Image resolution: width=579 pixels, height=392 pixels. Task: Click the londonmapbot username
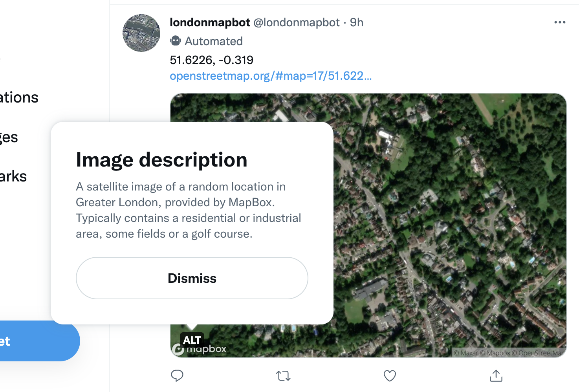(210, 22)
